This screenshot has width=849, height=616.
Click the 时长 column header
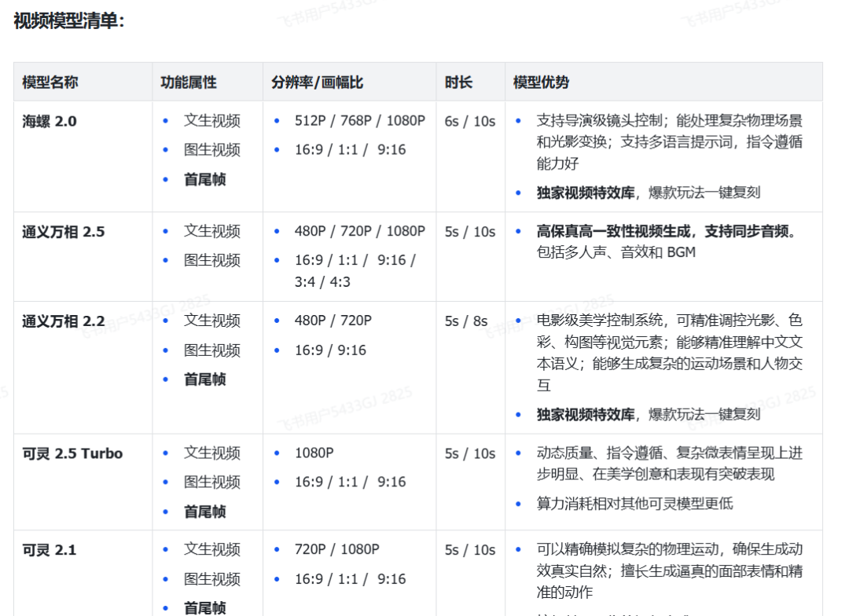coord(458,82)
